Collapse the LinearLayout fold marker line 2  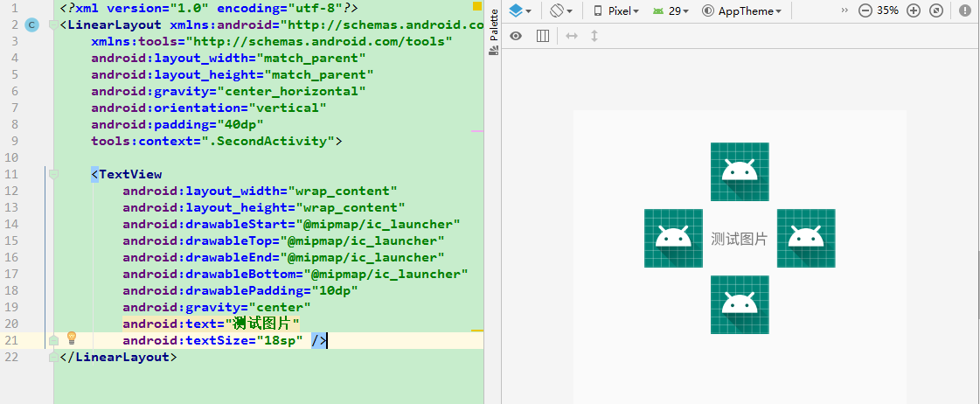click(53, 25)
